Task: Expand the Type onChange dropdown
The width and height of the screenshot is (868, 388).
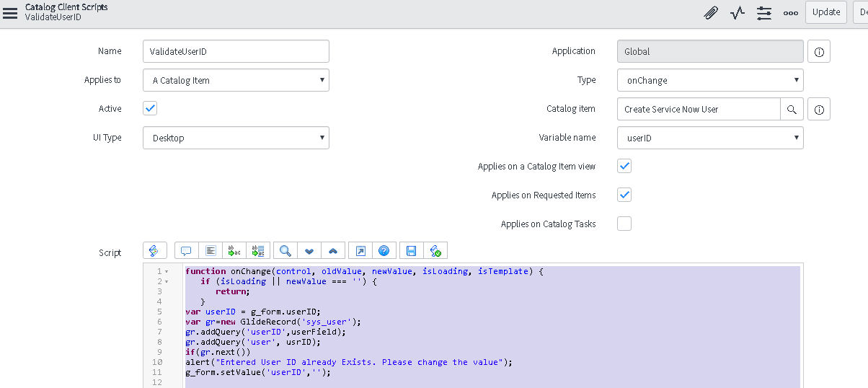Action: [710, 80]
